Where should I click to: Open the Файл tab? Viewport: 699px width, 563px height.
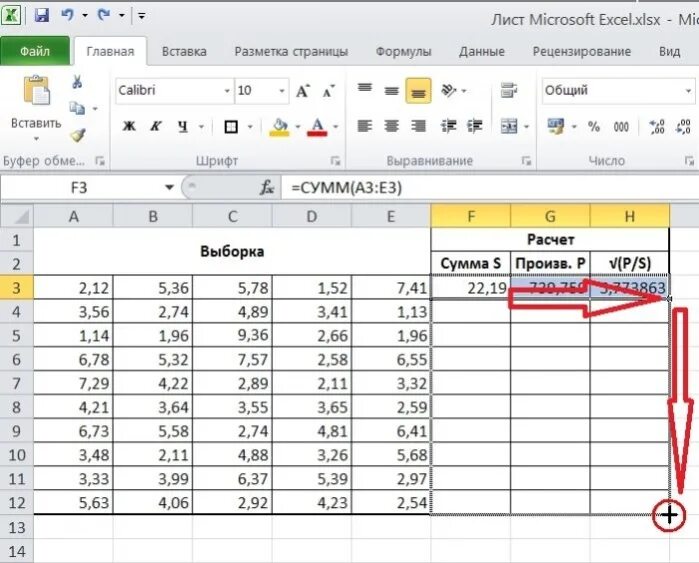point(35,51)
